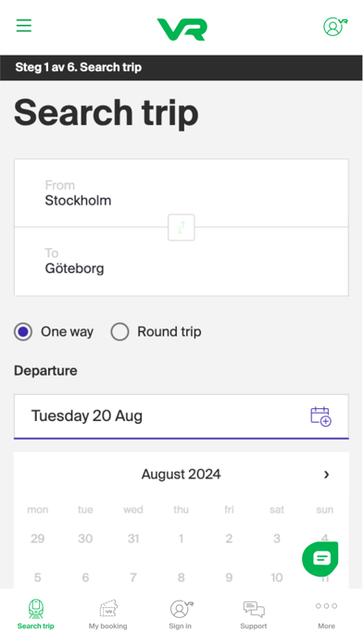Image resolution: width=363 pixels, height=644 pixels.
Task: Switch to My booking tab
Action: (108, 614)
